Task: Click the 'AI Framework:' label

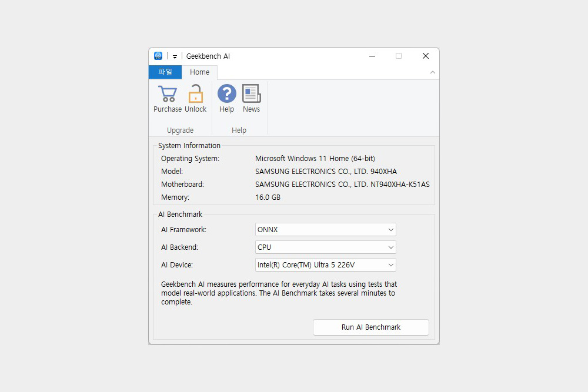Action: (183, 230)
